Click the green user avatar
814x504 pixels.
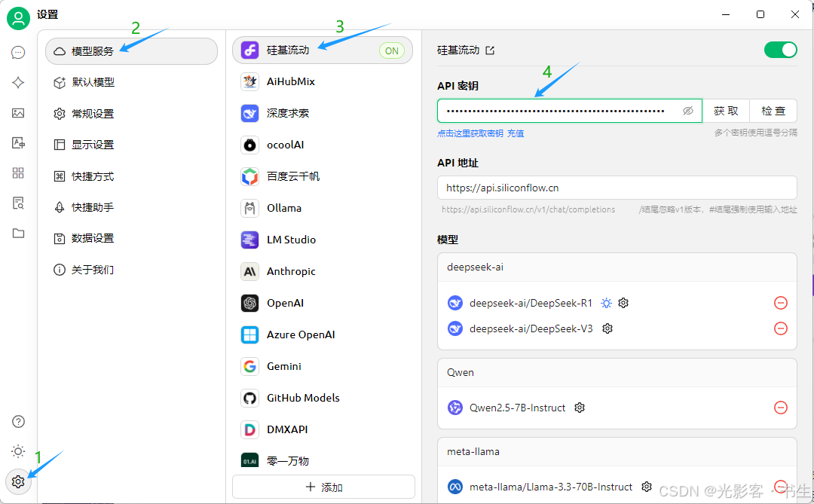(18, 18)
